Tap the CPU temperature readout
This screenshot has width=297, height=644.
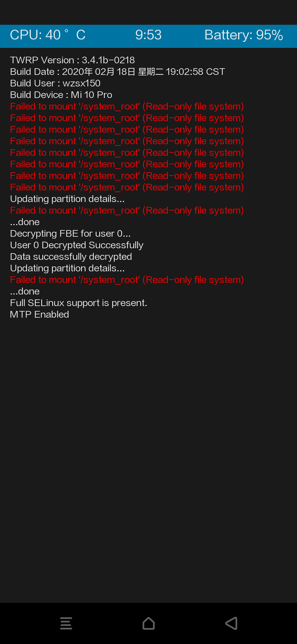click(48, 35)
